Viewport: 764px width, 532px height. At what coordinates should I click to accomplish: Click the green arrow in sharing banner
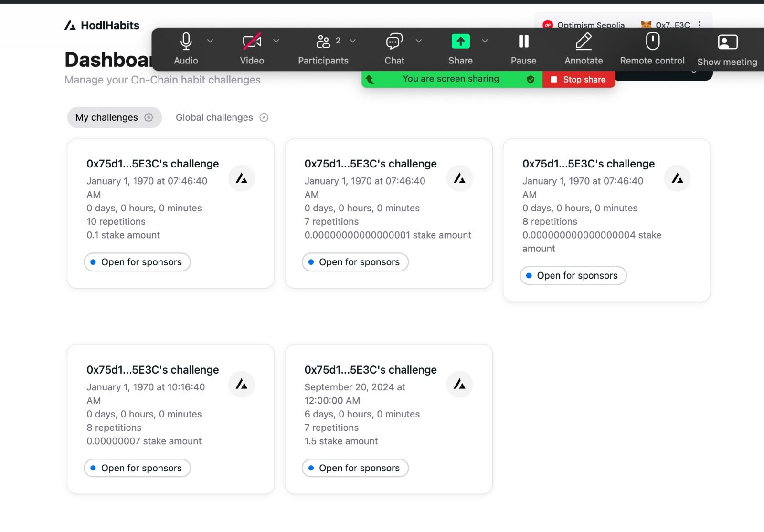370,80
